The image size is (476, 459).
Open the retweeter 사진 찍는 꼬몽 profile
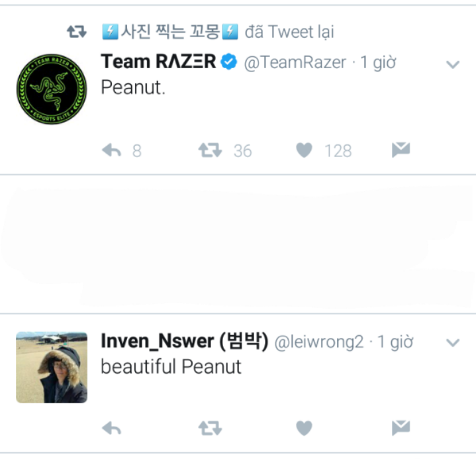[x=170, y=31]
